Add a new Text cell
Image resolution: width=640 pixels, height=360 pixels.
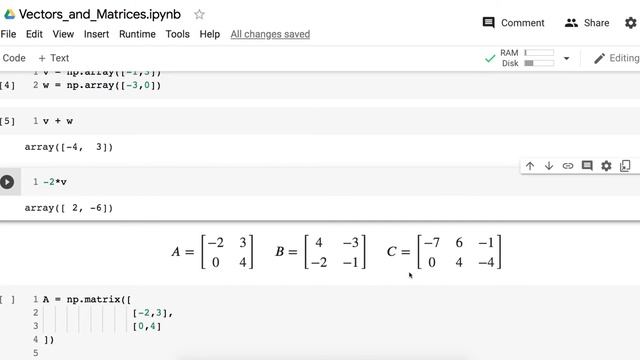[53, 58]
